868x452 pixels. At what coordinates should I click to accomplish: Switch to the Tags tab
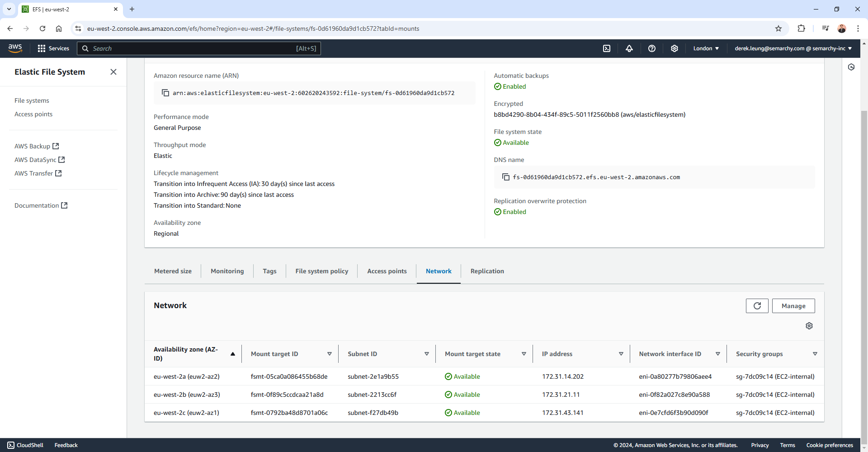coord(269,271)
